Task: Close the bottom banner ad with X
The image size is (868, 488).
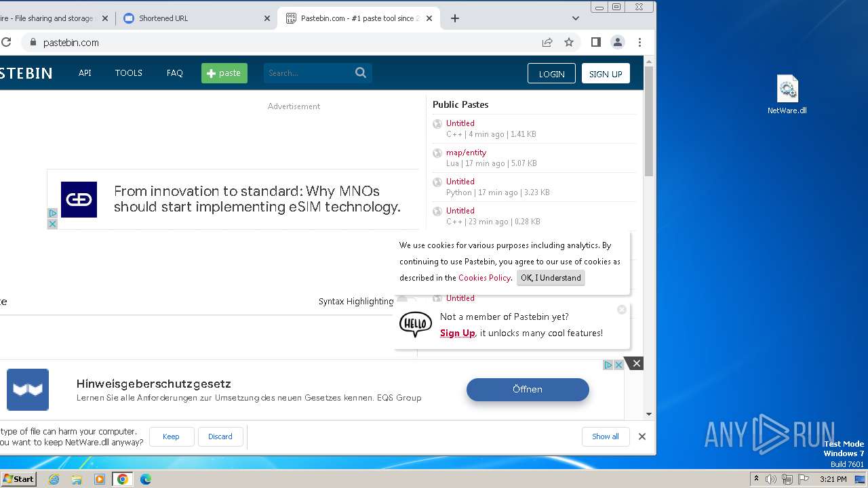Action: pos(636,363)
